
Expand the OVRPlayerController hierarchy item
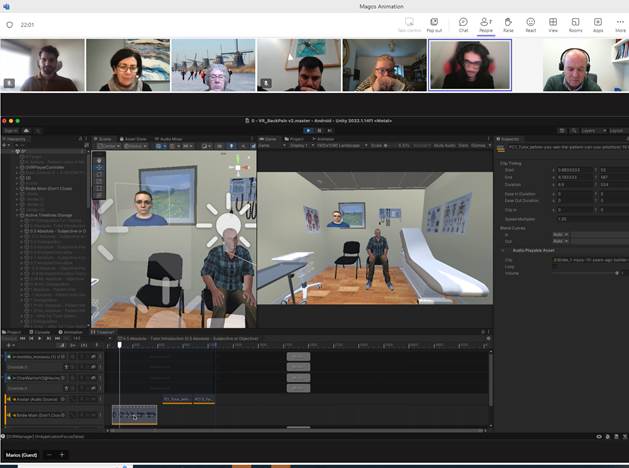tap(17, 167)
